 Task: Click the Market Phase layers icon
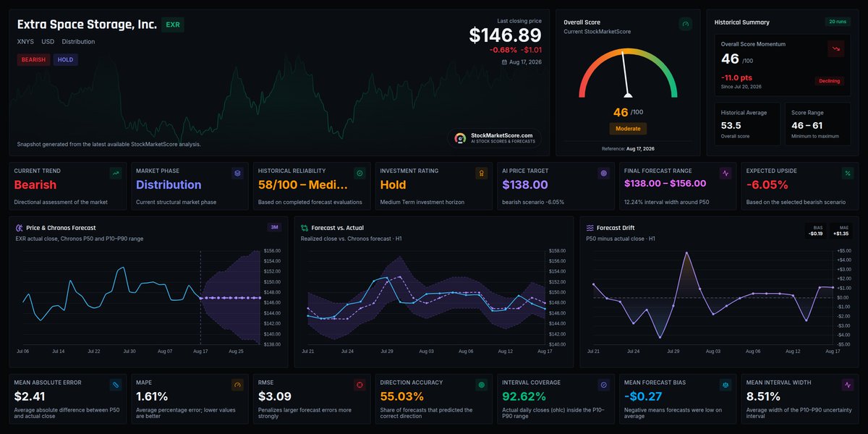pyautogui.click(x=237, y=174)
